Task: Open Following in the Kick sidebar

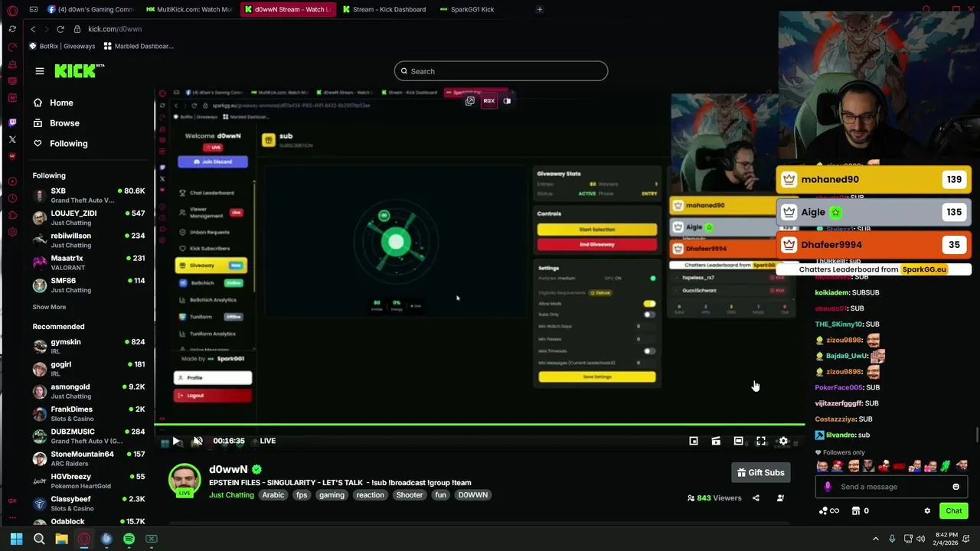Action: point(60,144)
